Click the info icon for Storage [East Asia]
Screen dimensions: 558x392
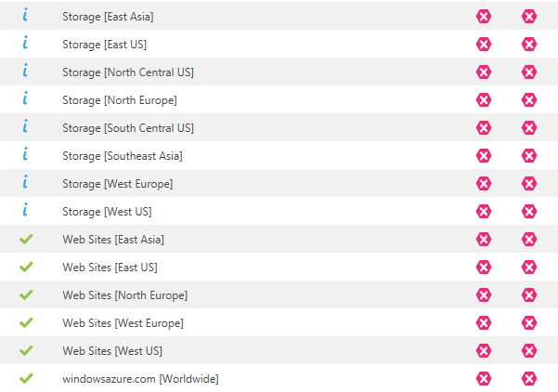25,15
